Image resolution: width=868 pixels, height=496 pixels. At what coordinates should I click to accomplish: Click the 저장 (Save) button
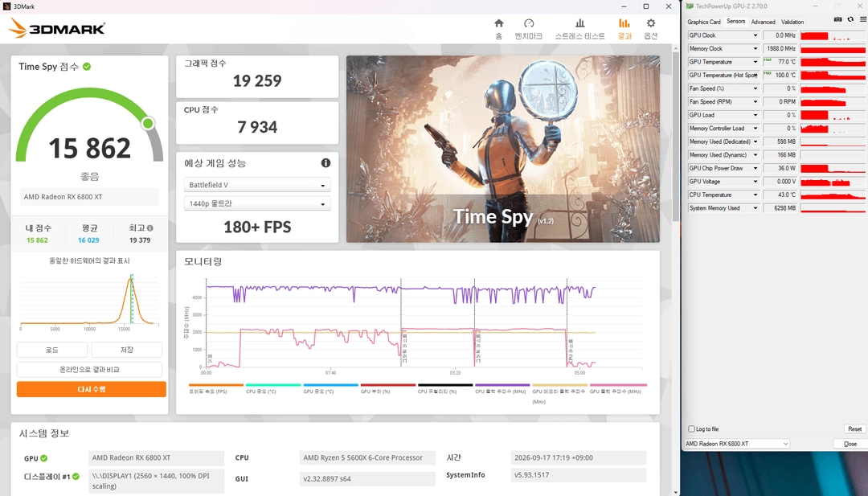[127, 350]
